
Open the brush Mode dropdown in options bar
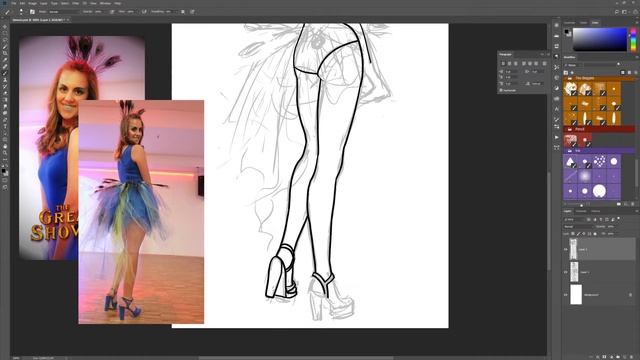click(x=63, y=12)
